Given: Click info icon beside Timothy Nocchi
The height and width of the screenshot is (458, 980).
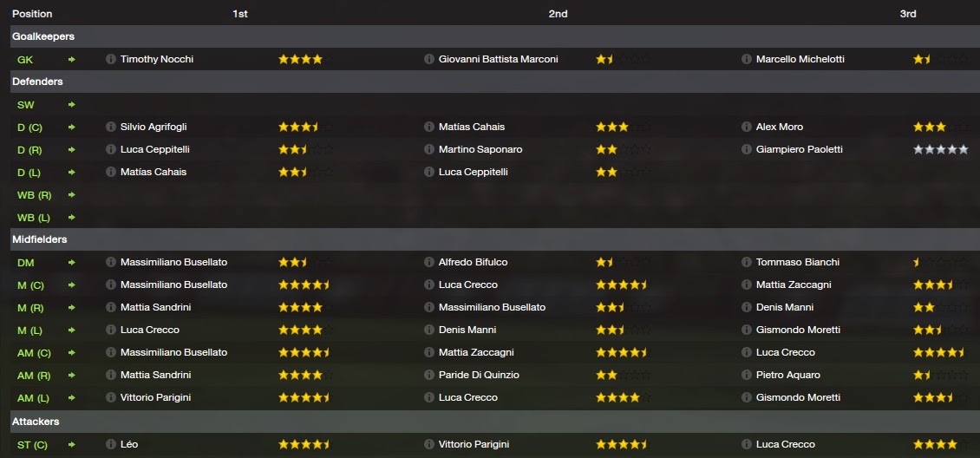Looking at the screenshot, I should coord(110,59).
